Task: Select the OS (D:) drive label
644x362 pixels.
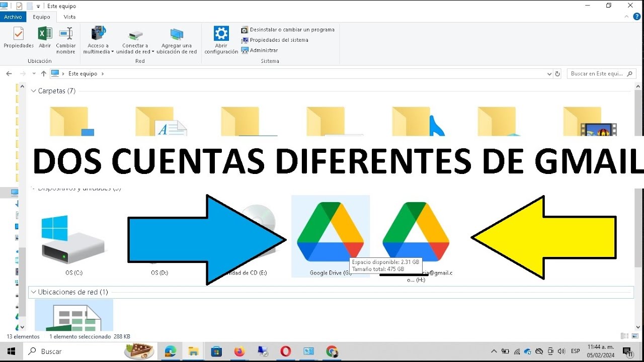Action: [159, 273]
